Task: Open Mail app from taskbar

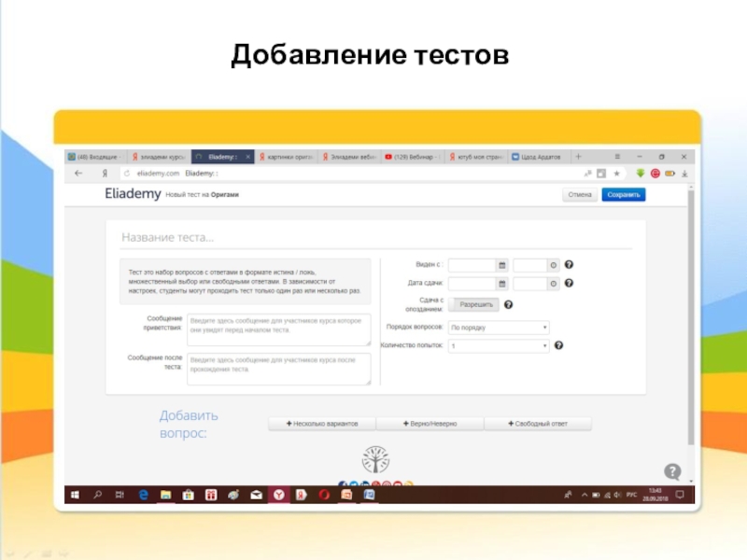Action: (256, 495)
